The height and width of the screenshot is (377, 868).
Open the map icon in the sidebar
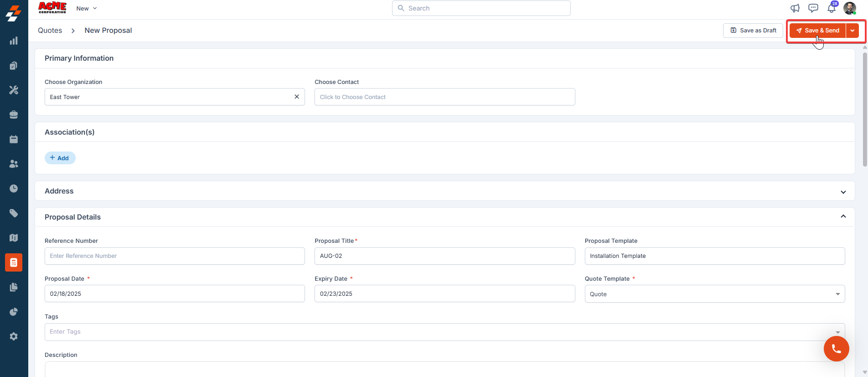(x=14, y=238)
